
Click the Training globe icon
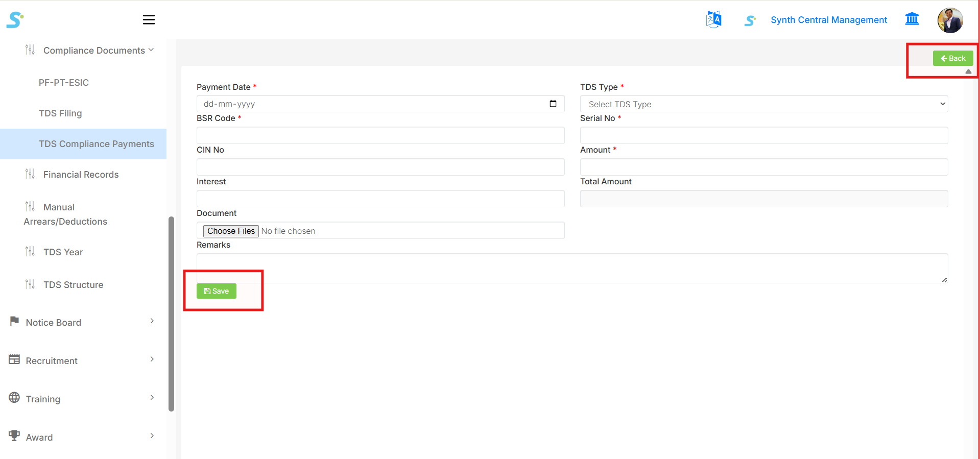tap(14, 398)
